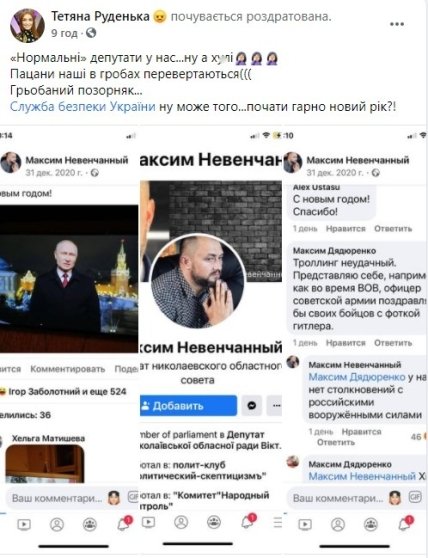Click the Ваш комментарий field in the left screenshot

pyautogui.click(x=57, y=498)
